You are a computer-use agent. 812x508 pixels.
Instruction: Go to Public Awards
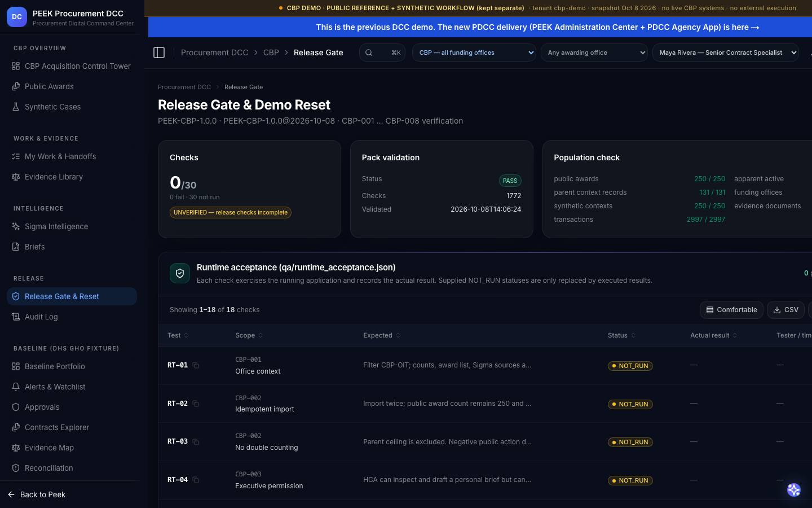[72, 86]
